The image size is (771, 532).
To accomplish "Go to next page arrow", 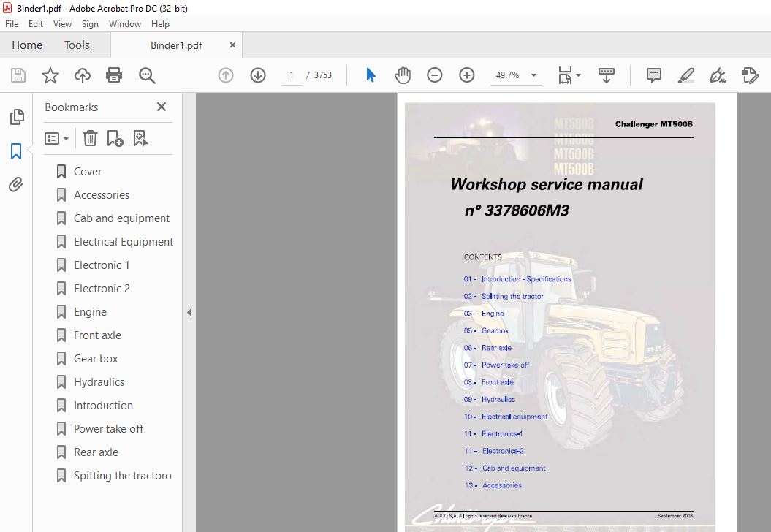I will click(x=258, y=75).
